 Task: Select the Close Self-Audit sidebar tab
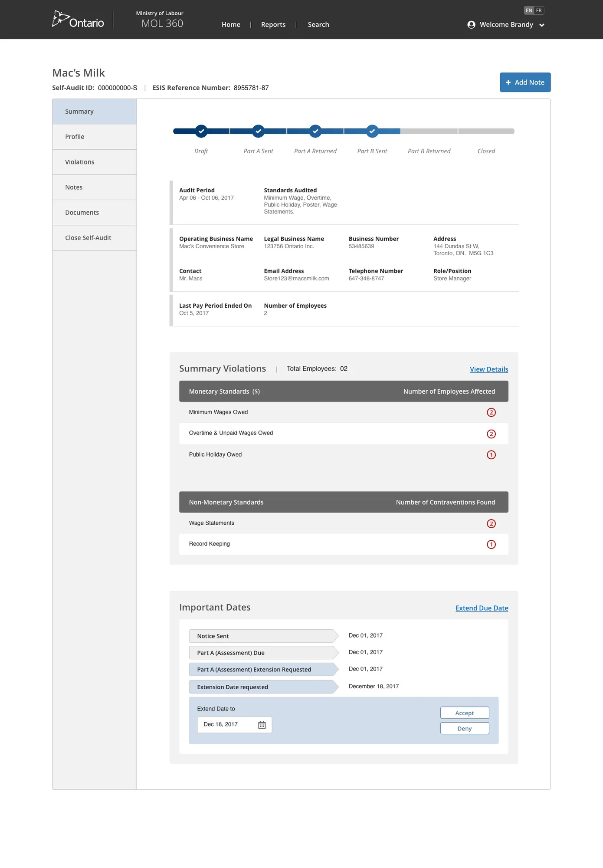tap(95, 237)
